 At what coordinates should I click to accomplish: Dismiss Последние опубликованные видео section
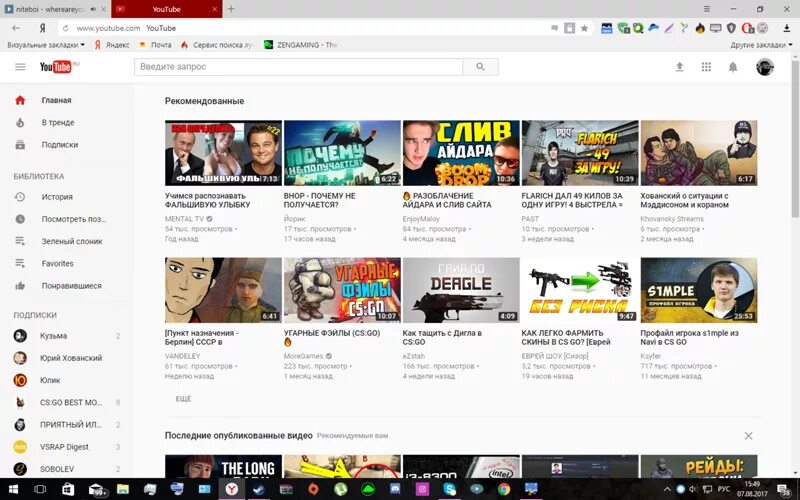(748, 436)
